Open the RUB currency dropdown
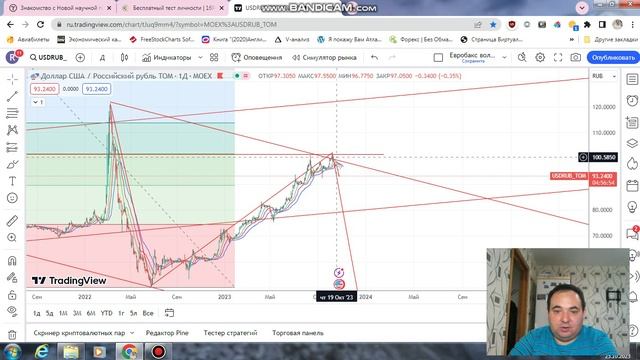Image resolution: width=640 pixels, height=360 pixels. point(604,76)
